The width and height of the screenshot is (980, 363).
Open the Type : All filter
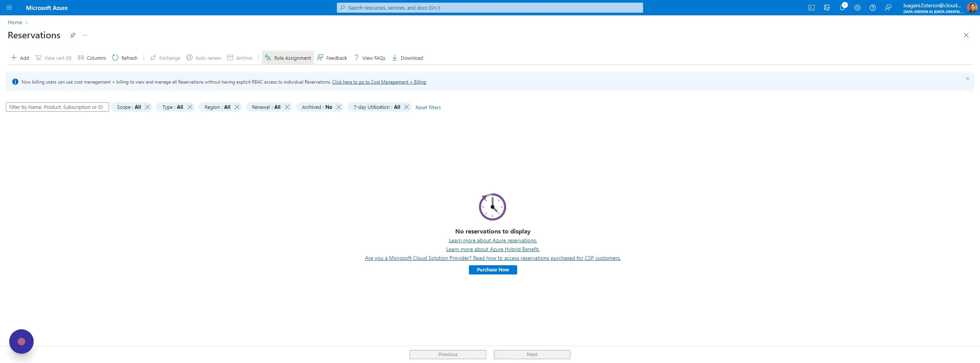173,107
